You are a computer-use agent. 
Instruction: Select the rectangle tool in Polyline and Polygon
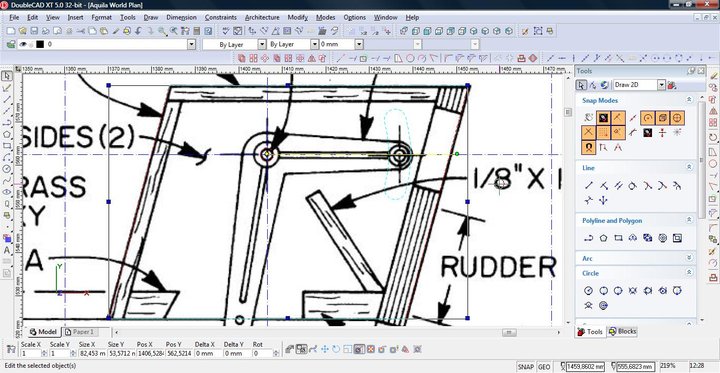618,238
